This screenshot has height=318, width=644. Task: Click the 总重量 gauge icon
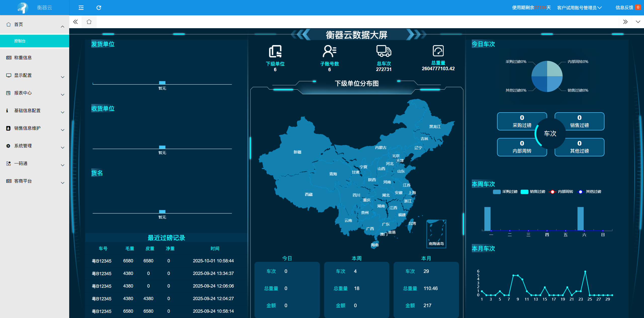click(x=438, y=51)
